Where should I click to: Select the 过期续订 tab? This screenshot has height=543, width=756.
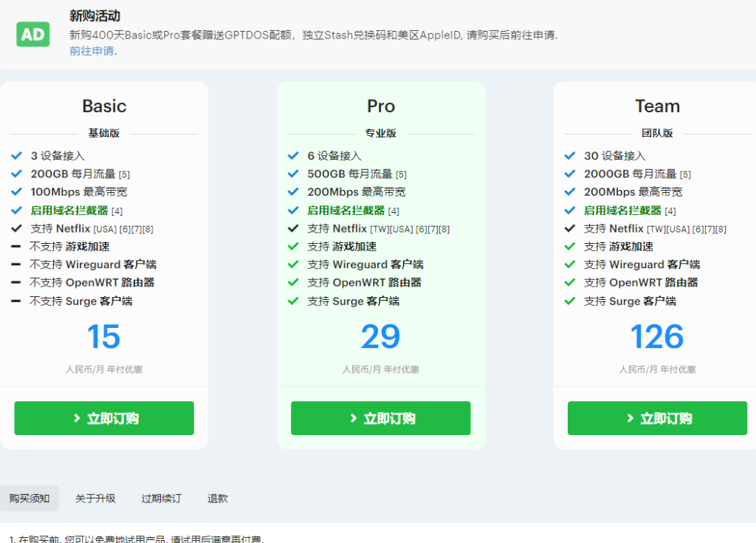coord(161,499)
